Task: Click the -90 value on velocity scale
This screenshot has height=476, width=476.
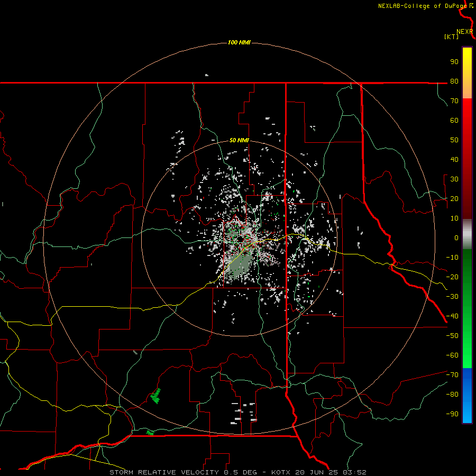Action: 452,414
